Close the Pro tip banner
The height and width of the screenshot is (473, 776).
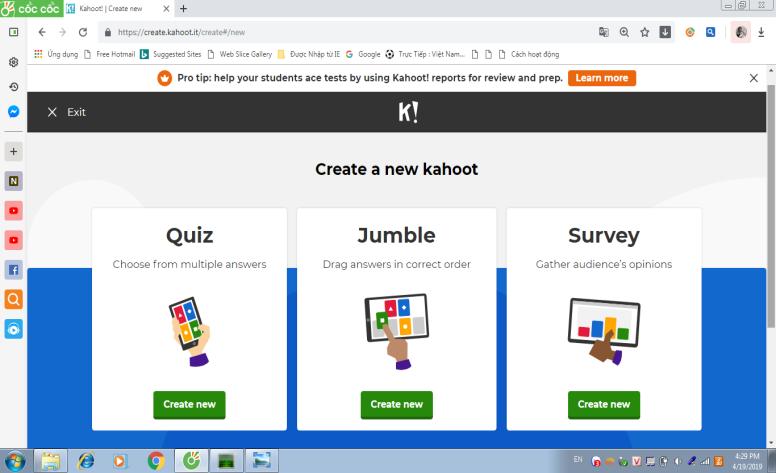754,78
